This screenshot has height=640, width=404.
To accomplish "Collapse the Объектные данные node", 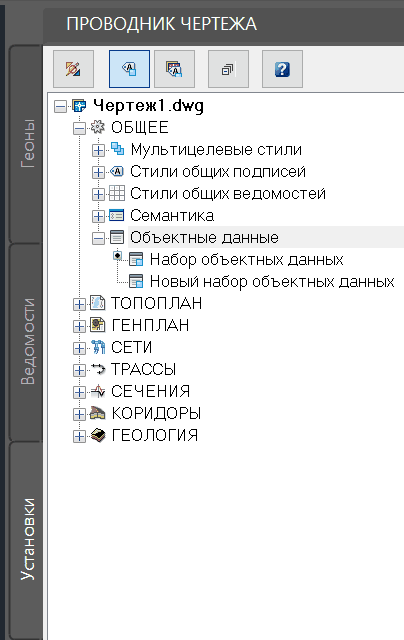I will [x=98, y=239].
